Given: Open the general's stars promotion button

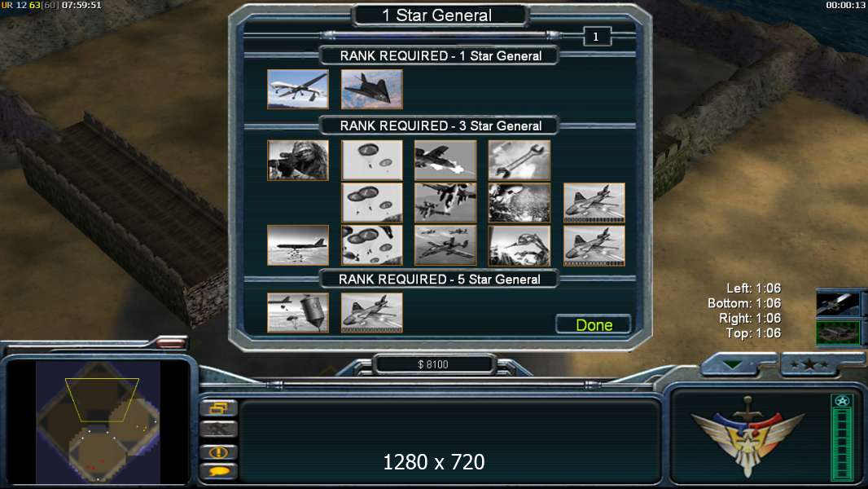Looking at the screenshot, I should click(x=809, y=364).
